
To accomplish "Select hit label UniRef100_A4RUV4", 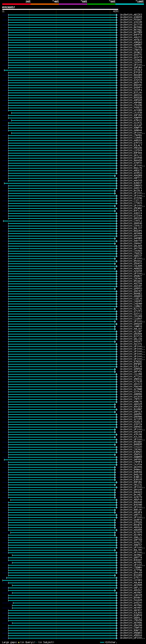I will (131, 140).
